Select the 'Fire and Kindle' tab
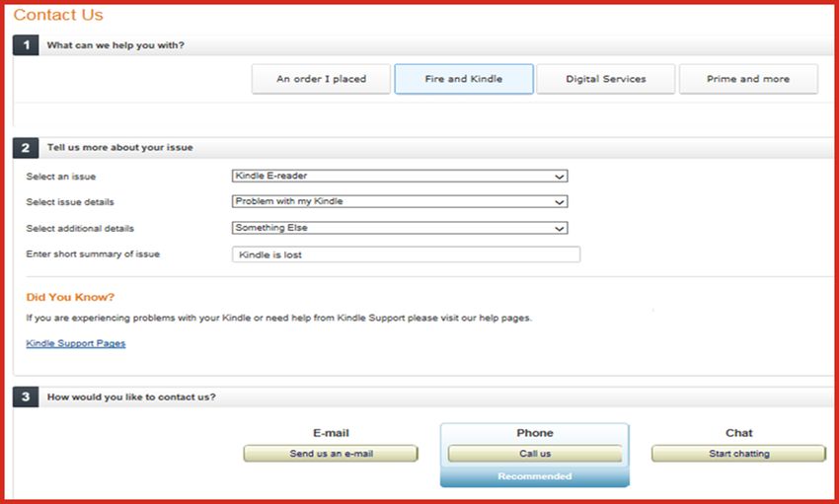 tap(464, 79)
